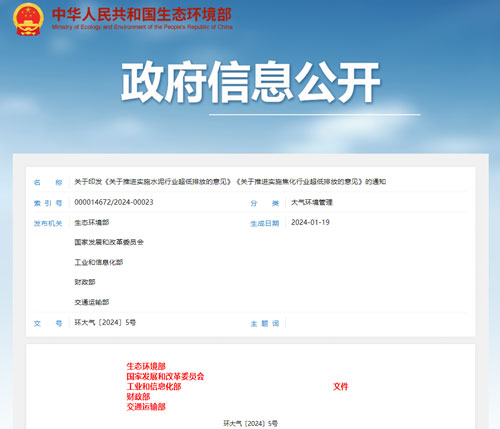Image resolution: width=500 pixels, height=429 pixels.
Task: Select the document title in 名称 row
Action: tap(230, 182)
